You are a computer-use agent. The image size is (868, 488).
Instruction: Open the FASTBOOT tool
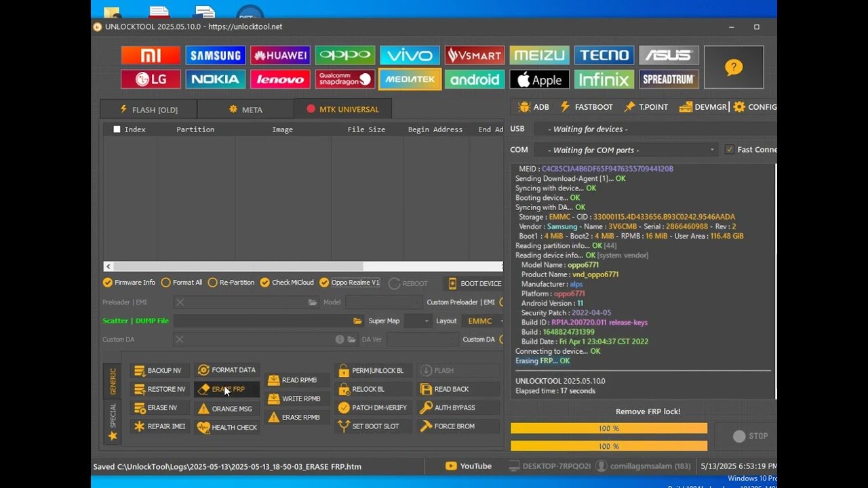(x=587, y=107)
